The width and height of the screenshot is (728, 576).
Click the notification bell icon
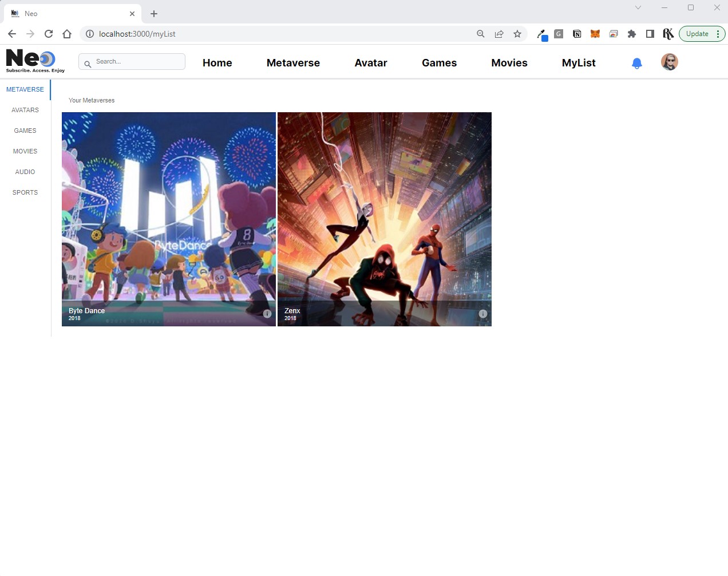tap(636, 63)
